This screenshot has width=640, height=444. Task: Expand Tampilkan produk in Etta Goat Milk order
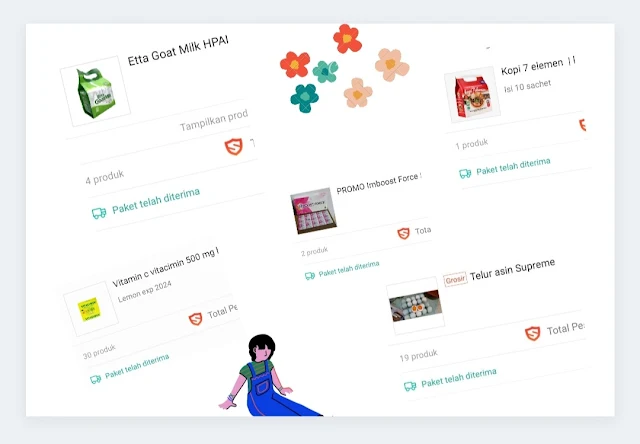pyautogui.click(x=214, y=120)
